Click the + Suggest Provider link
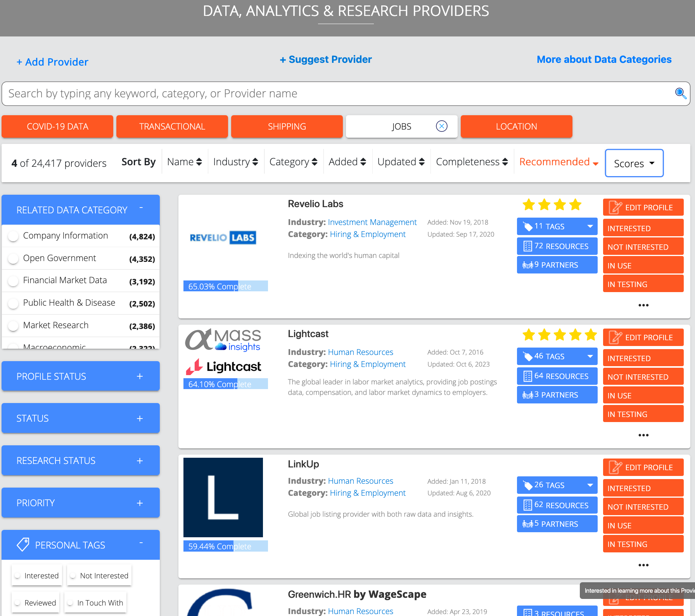Screen dimensions: 695x616 click(x=326, y=59)
